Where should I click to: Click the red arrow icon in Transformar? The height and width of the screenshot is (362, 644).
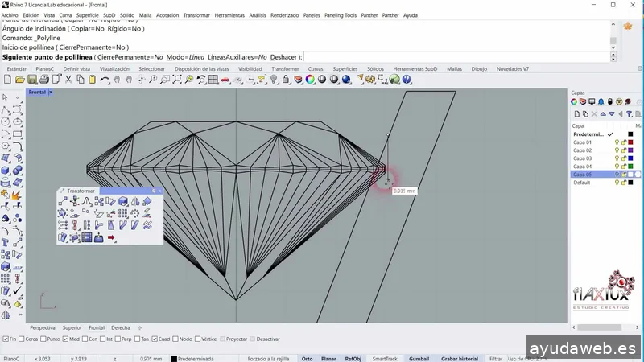pos(111,237)
